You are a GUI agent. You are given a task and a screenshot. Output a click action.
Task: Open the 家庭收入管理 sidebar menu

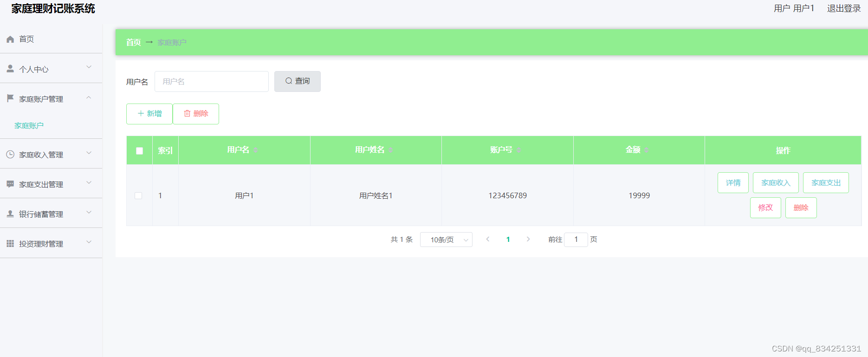pos(51,154)
